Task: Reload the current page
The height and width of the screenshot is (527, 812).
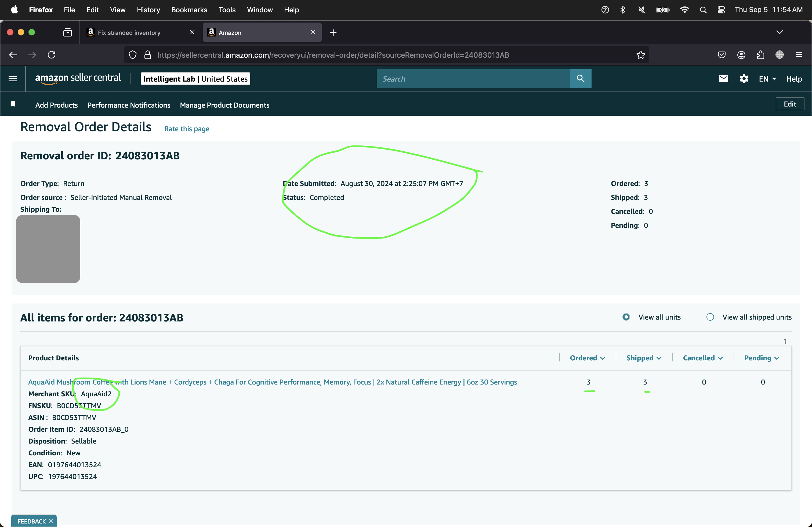Action: [x=52, y=55]
